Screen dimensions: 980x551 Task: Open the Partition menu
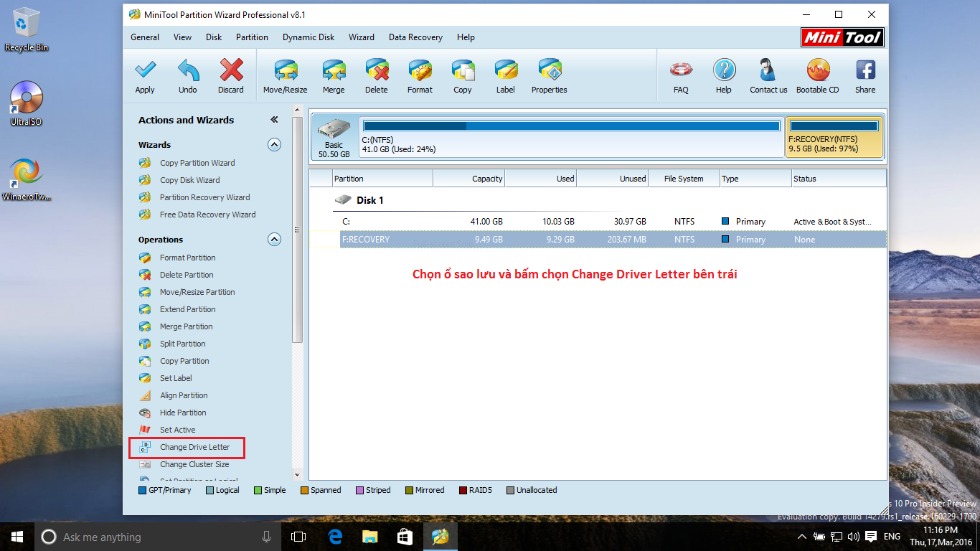point(252,37)
